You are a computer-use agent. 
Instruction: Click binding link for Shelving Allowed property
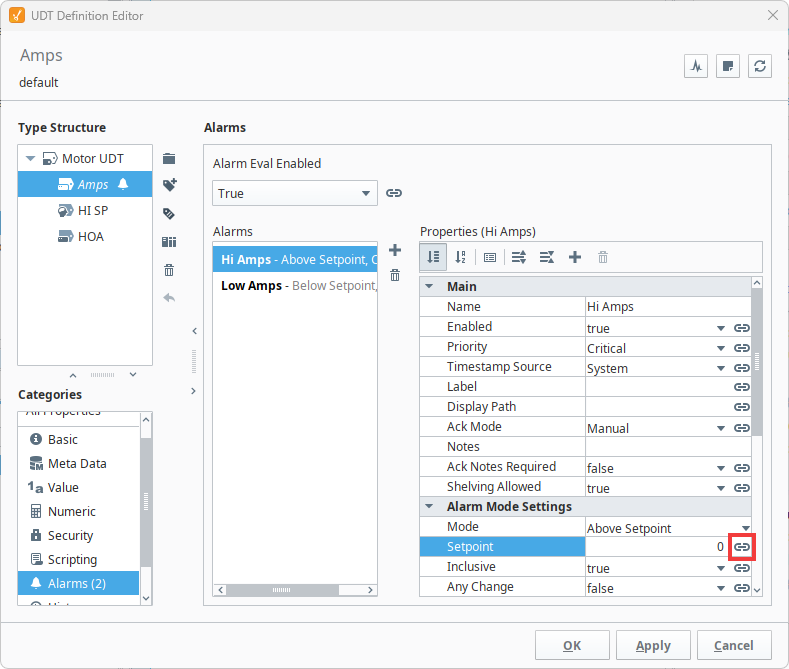click(742, 488)
